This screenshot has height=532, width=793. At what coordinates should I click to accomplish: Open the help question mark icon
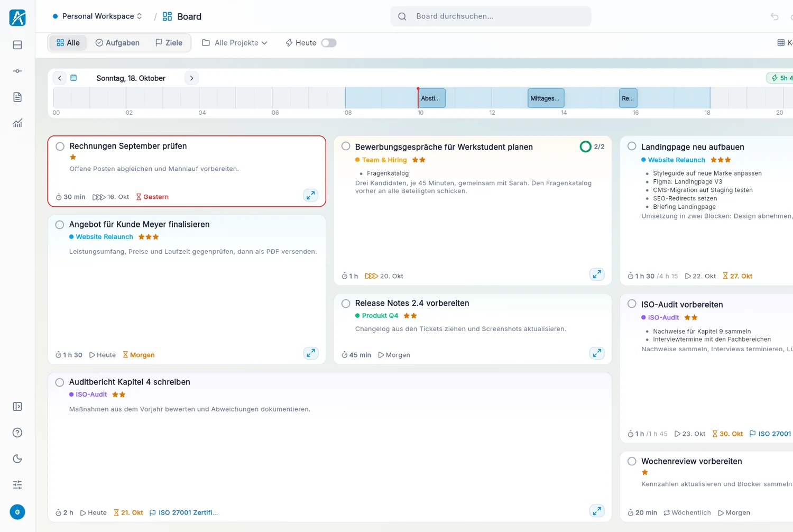(x=17, y=433)
